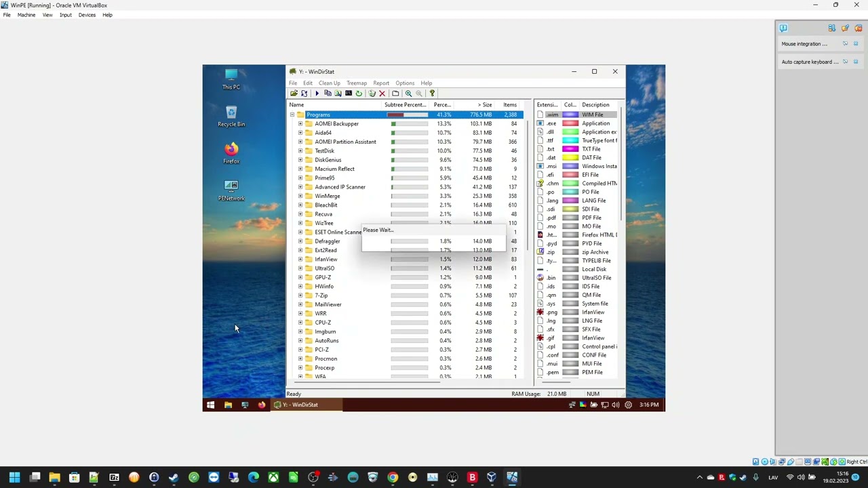Collapse the Programs folder tree node

[x=292, y=115]
